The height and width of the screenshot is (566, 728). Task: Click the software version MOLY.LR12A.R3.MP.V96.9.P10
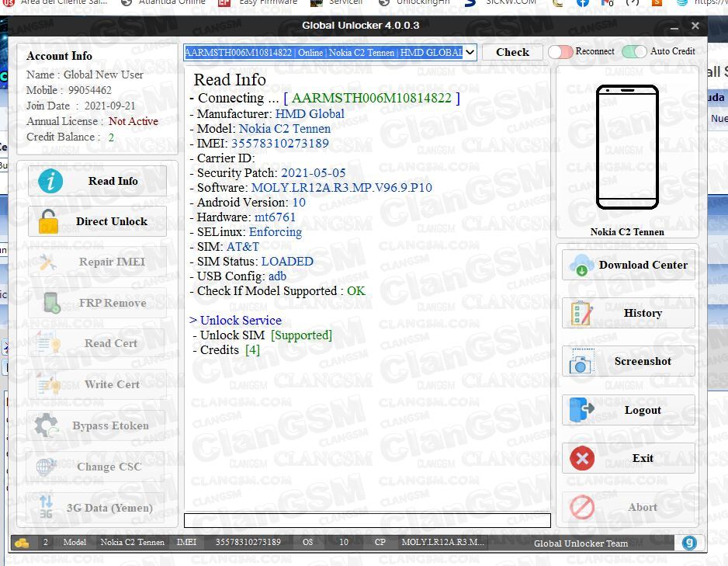point(341,188)
